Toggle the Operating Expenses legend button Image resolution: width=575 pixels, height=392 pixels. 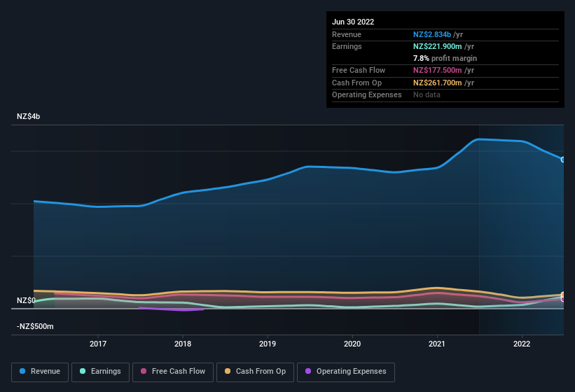[345, 372]
